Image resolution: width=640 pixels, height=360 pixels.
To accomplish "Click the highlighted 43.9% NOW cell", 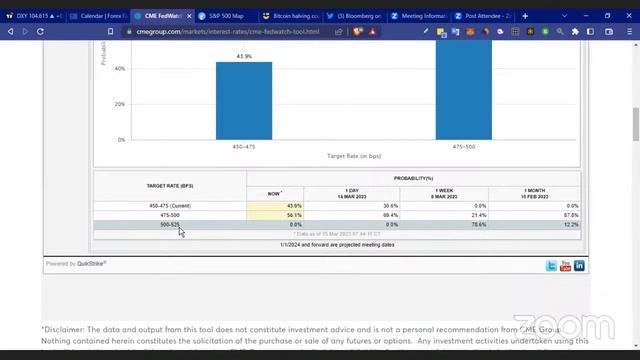I will 275,206.
